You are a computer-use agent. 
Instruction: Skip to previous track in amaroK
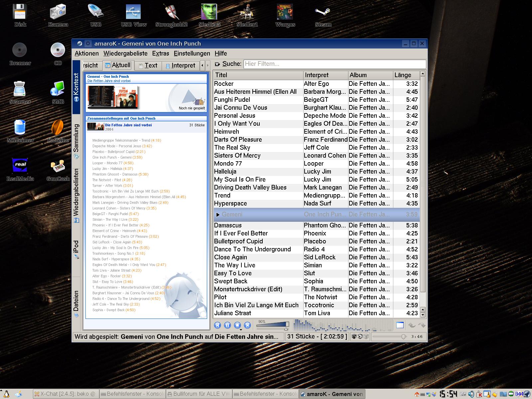click(x=217, y=325)
